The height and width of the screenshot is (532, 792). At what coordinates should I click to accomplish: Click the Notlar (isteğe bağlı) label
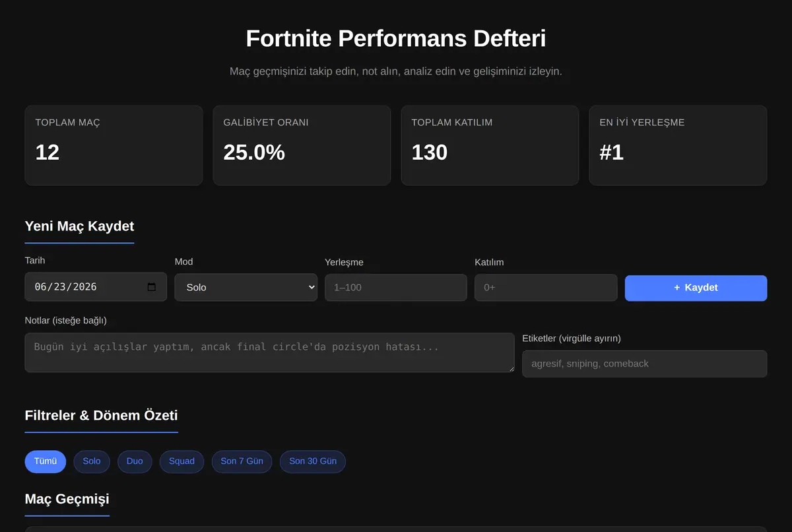click(65, 321)
